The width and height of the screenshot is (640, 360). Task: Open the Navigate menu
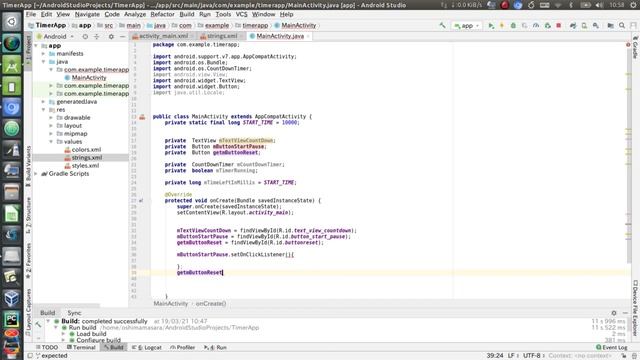point(87,14)
